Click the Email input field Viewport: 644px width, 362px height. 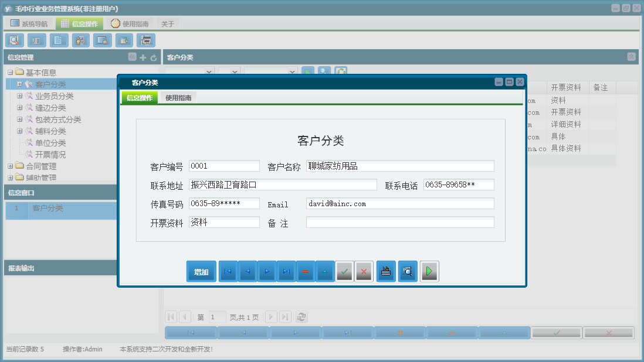[x=400, y=203]
